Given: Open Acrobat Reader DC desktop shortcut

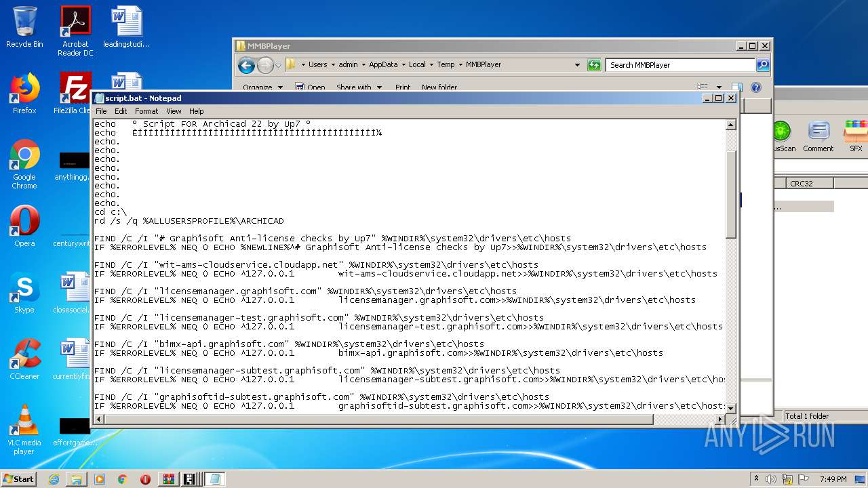Looking at the screenshot, I should pos(75,31).
